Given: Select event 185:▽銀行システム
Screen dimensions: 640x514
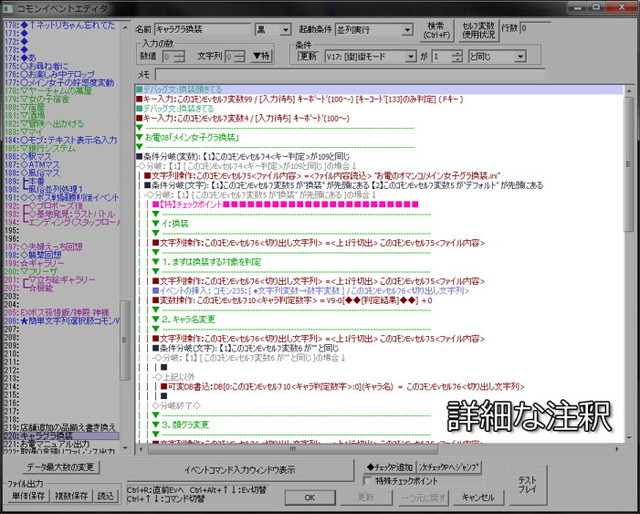Looking at the screenshot, I should pyautogui.click(x=61, y=148).
